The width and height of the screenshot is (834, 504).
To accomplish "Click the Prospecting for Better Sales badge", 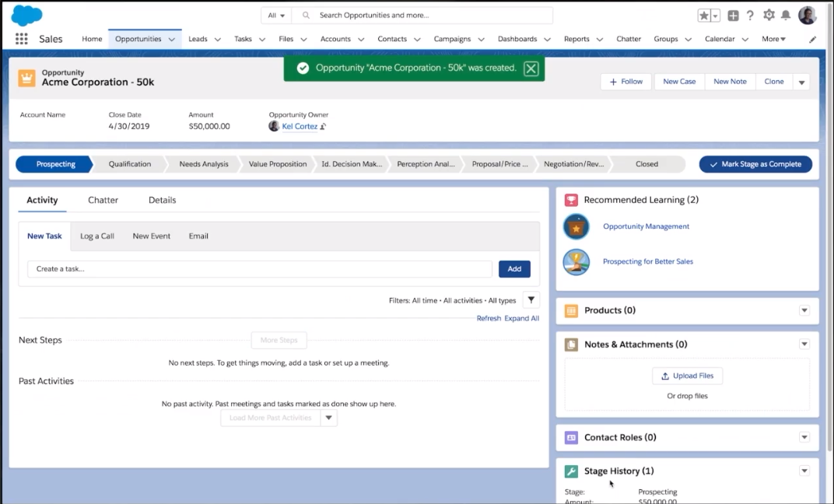I will click(x=576, y=262).
